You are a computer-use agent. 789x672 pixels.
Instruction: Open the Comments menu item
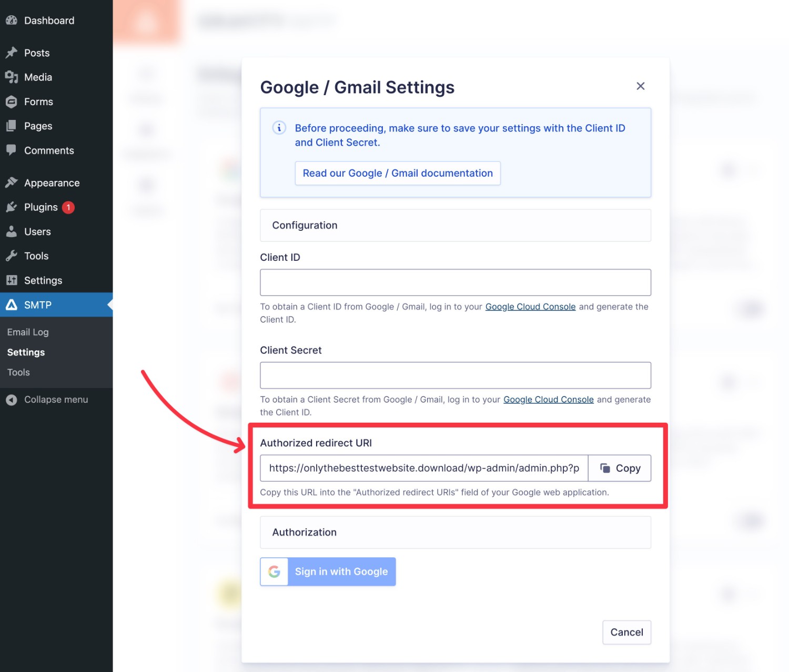56,150
